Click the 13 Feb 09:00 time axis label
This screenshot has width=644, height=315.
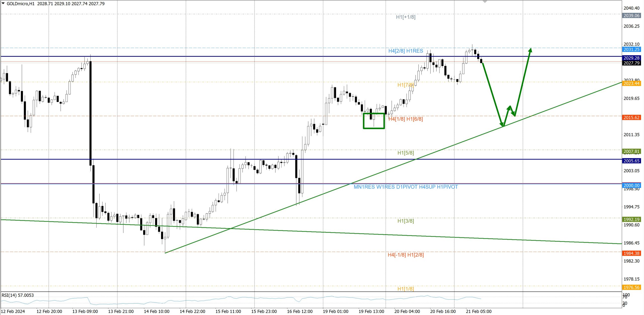click(85, 311)
